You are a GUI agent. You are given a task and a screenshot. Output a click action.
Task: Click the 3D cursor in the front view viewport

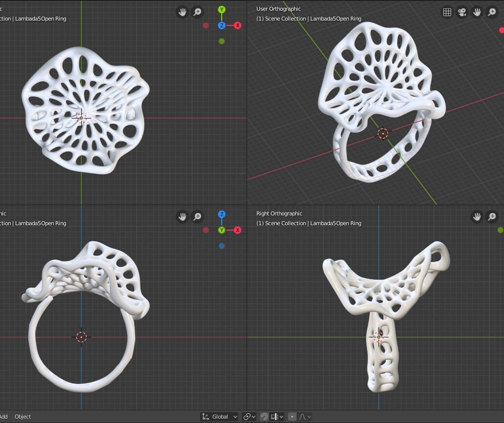pos(81,337)
